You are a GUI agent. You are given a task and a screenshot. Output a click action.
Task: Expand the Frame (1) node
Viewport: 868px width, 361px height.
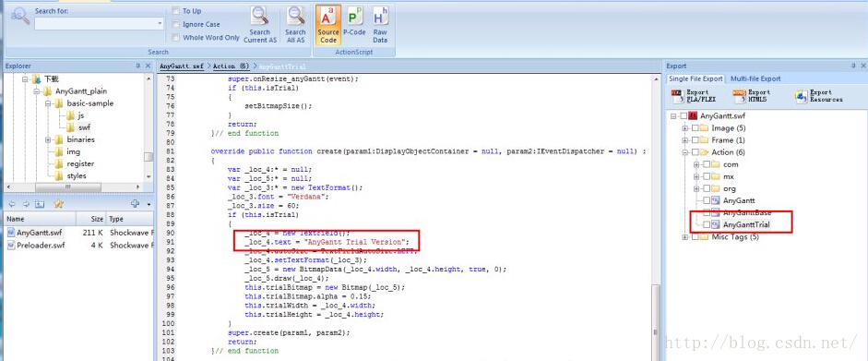[x=685, y=140]
